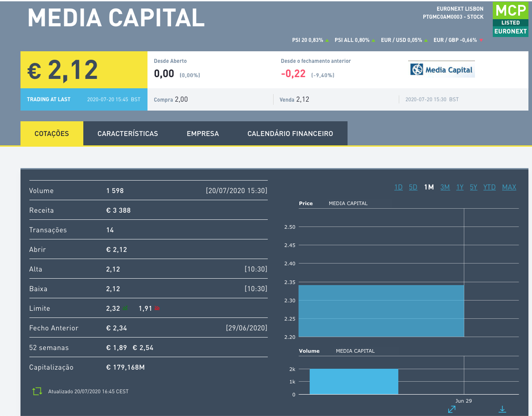Image resolution: width=532 pixels, height=416 pixels.
Task: Click the Receita € 3 388 value
Action: click(118, 210)
